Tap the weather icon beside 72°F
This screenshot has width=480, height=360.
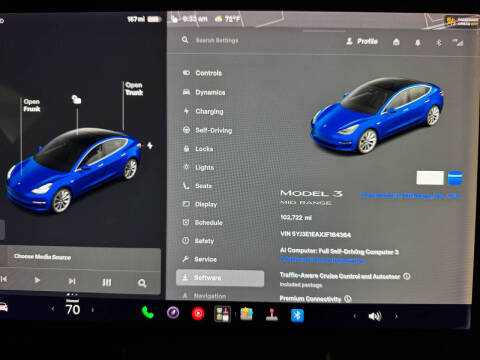218,19
